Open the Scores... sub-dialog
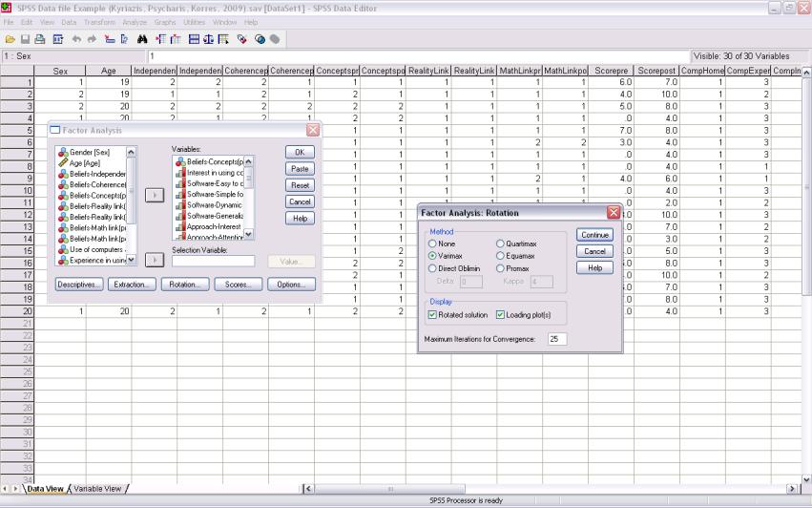 tap(239, 284)
